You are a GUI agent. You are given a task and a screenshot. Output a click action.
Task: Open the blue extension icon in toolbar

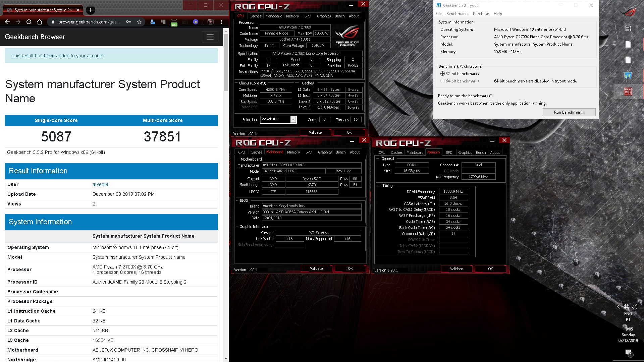coord(153,22)
